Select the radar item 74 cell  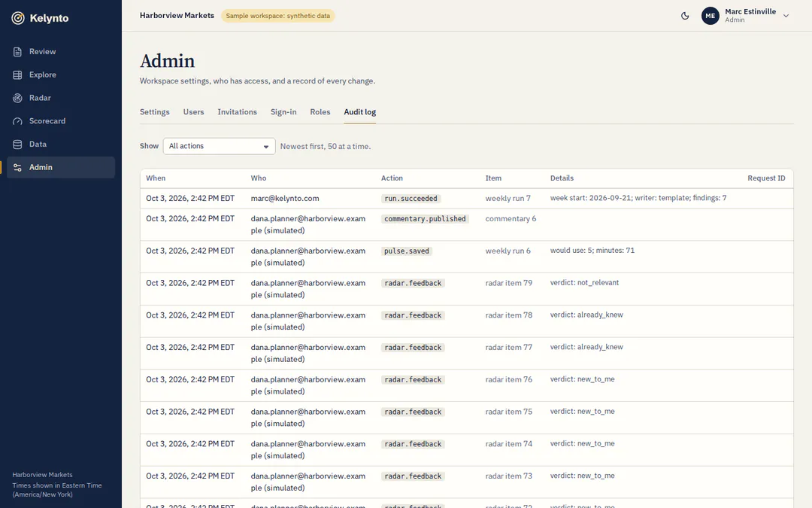[x=508, y=444]
